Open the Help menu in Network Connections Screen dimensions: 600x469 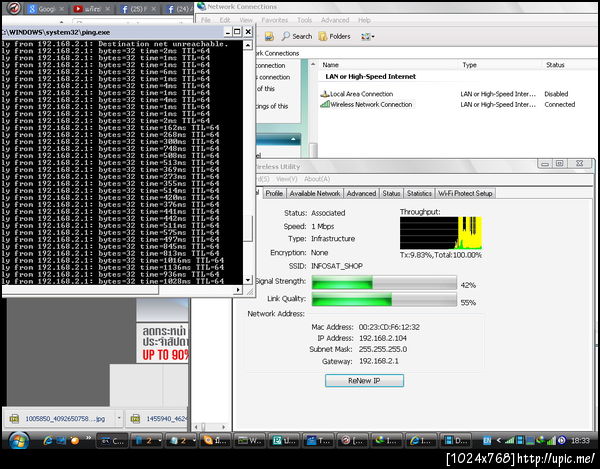pos(364,20)
